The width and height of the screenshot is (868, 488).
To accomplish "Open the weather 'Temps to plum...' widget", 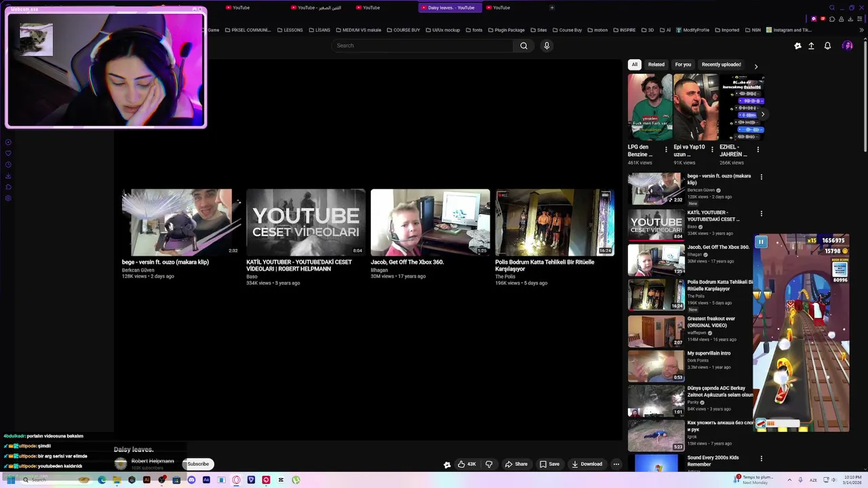I will tap(753, 480).
